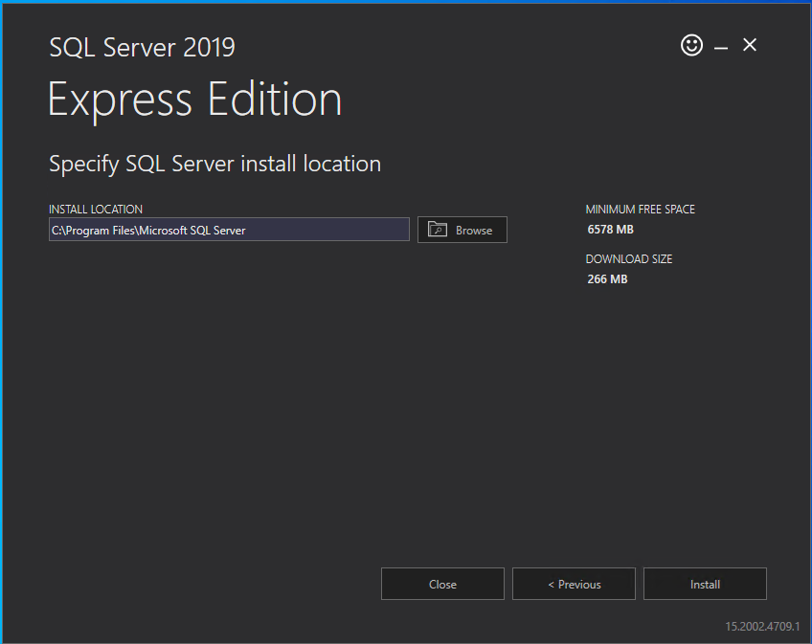Minimize the SQL Server installer window
Image resolution: width=812 pixels, height=644 pixels.
click(721, 47)
